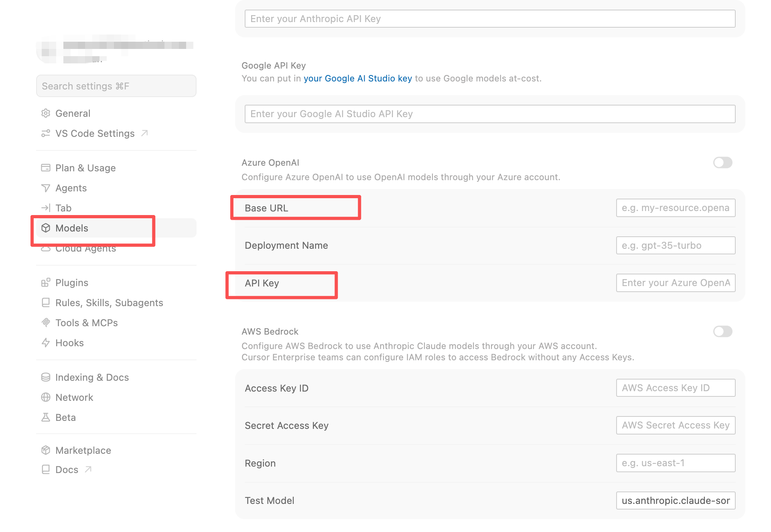Viewport: 771px width, 532px height.
Task: Click the external-link arrow beside VS Code Settings
Action: click(145, 133)
